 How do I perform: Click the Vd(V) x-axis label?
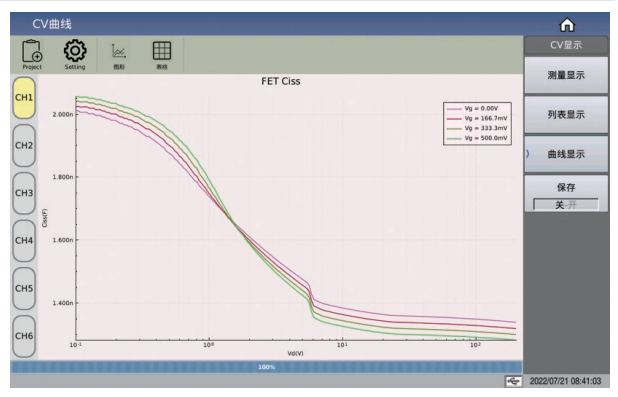pos(295,353)
